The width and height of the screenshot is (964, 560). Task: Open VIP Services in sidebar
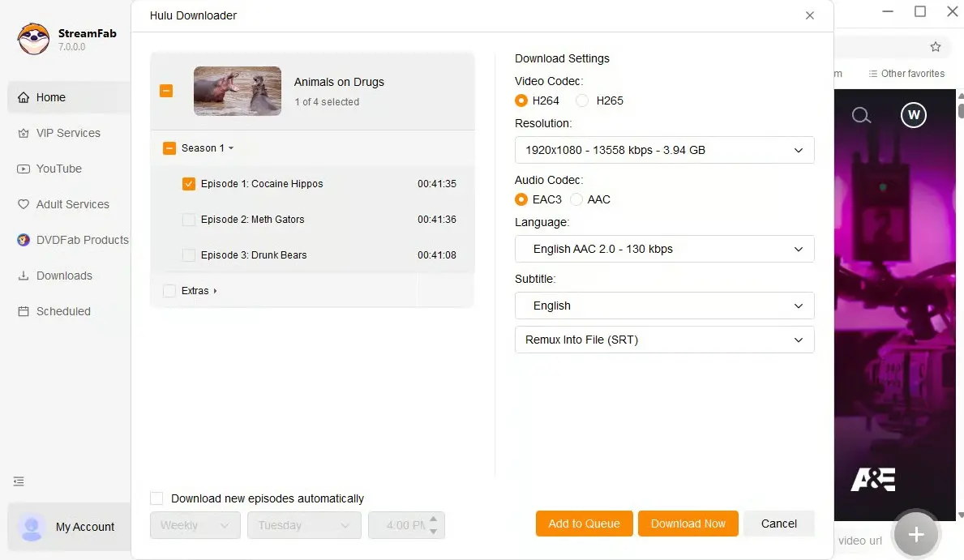click(69, 134)
